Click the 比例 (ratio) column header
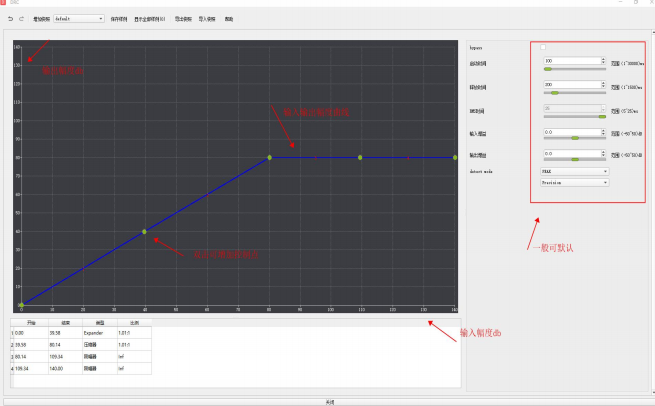 pos(134,323)
